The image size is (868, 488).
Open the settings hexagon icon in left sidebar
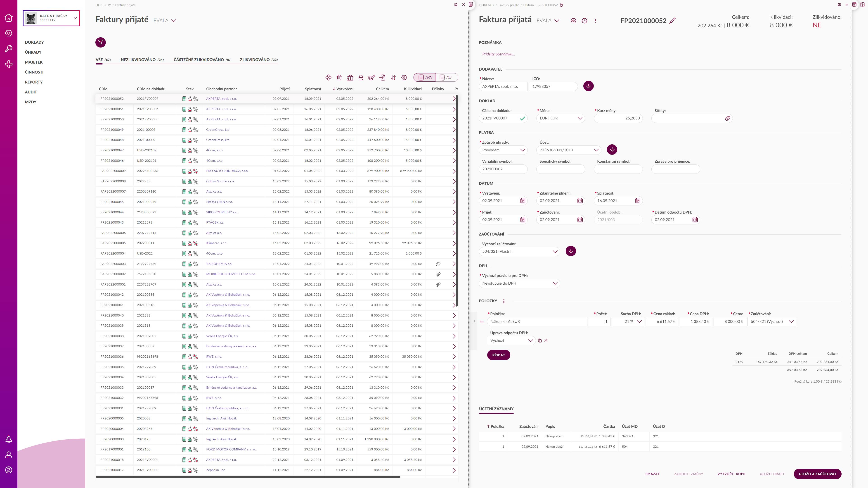click(x=9, y=33)
